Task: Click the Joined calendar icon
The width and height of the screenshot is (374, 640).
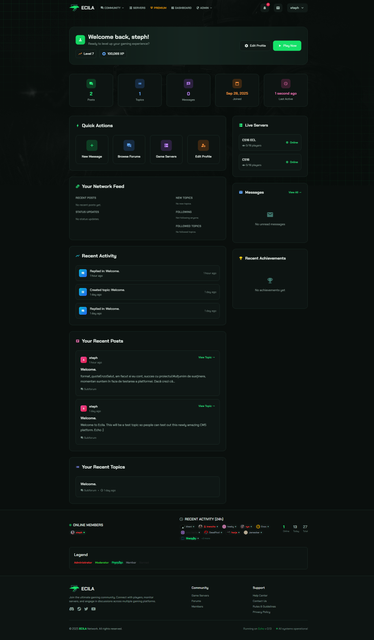Action: pos(237,84)
